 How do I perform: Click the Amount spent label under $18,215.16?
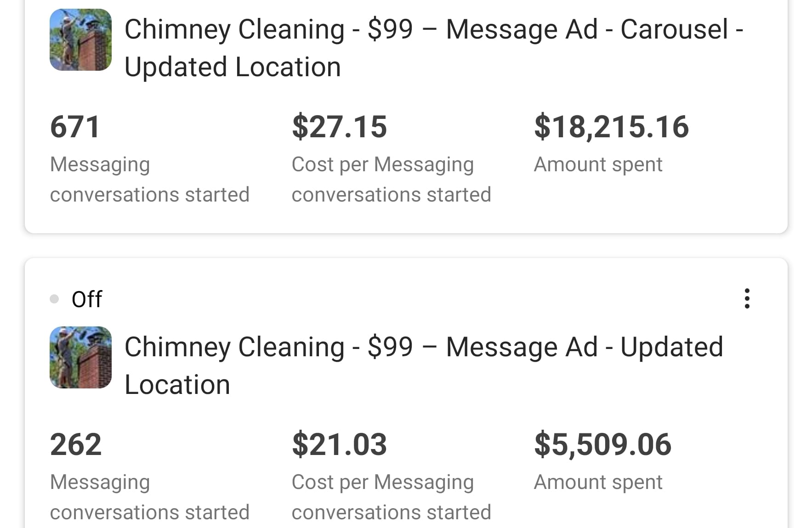(598, 164)
